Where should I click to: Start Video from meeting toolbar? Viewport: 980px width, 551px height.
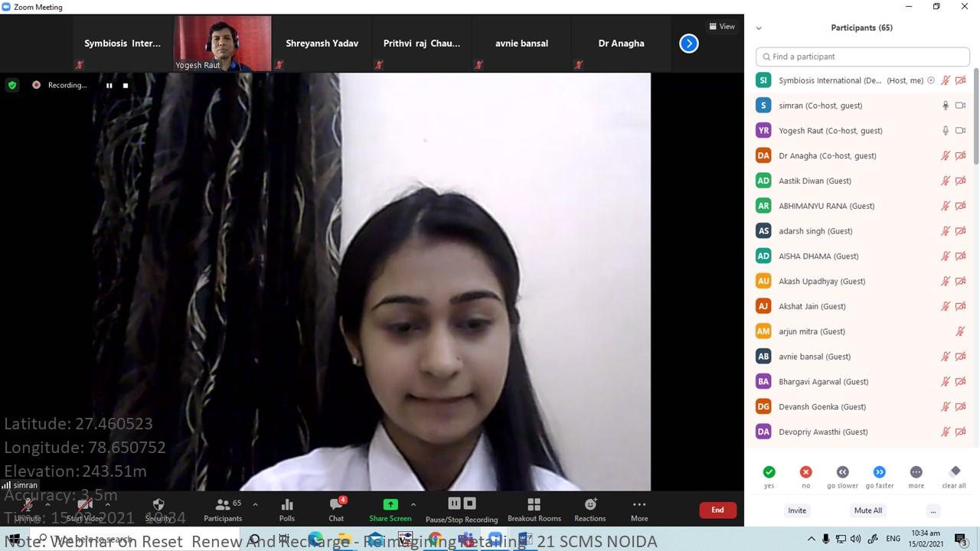click(x=84, y=509)
